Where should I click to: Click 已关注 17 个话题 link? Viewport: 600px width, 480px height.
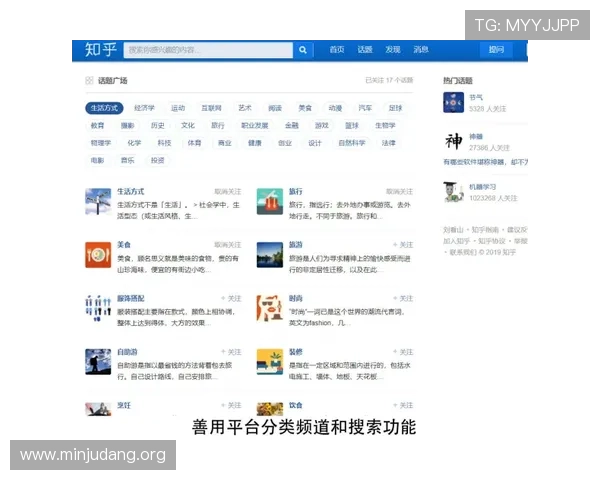click(389, 80)
